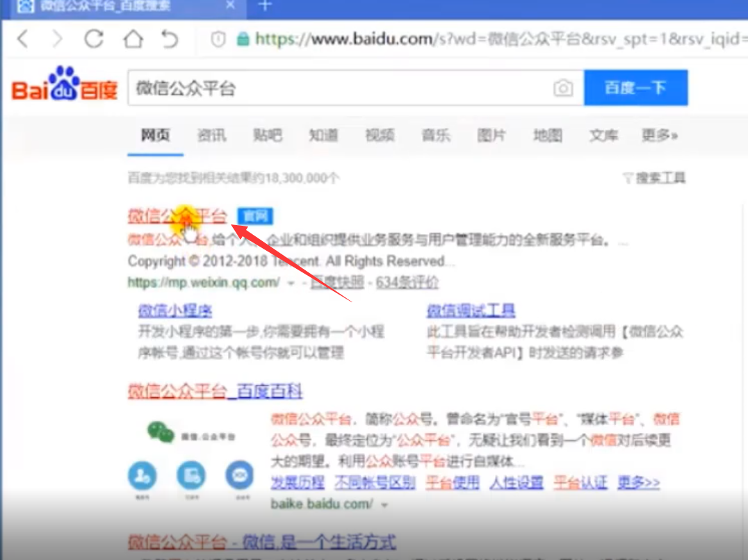The height and width of the screenshot is (560, 748).
Task: Click the Baidu logo
Action: tap(65, 86)
